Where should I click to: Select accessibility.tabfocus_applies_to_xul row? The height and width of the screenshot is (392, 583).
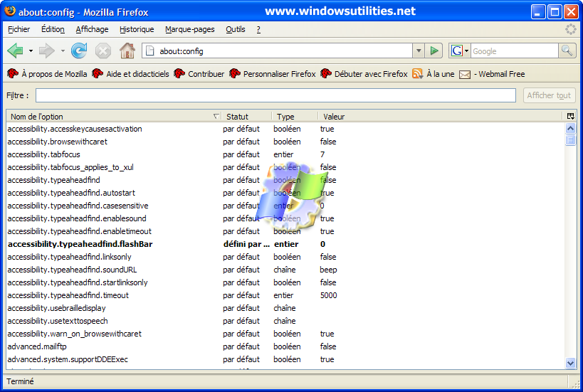(x=285, y=167)
